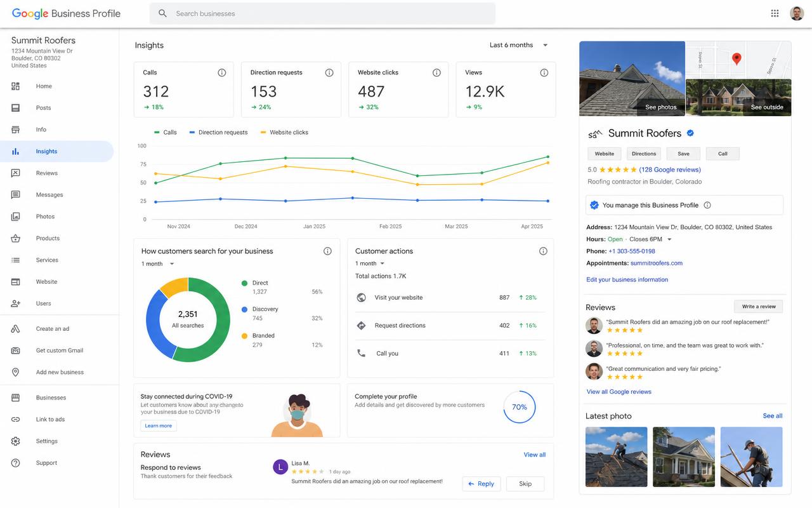The image size is (812, 508).
Task: Click the Directions button on business panel
Action: click(x=644, y=154)
